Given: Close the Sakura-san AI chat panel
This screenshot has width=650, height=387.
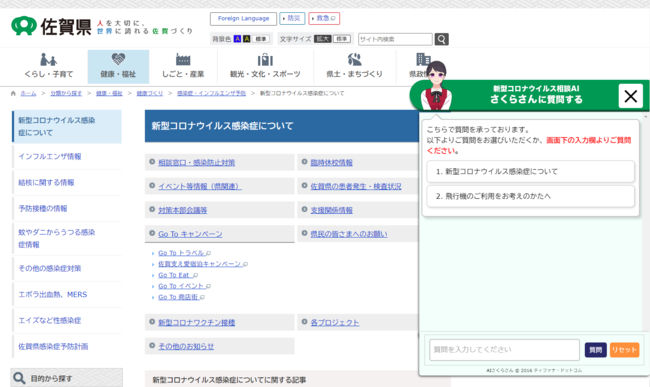Looking at the screenshot, I should [631, 96].
